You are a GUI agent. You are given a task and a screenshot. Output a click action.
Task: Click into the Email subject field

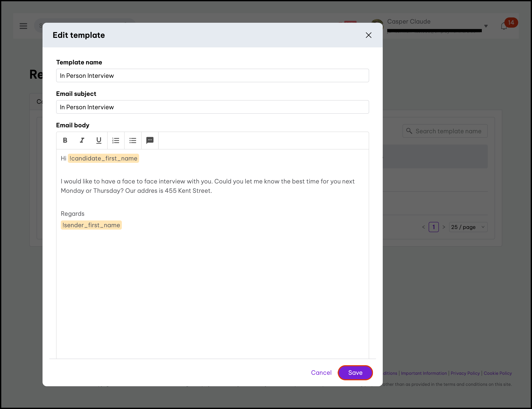tap(212, 107)
